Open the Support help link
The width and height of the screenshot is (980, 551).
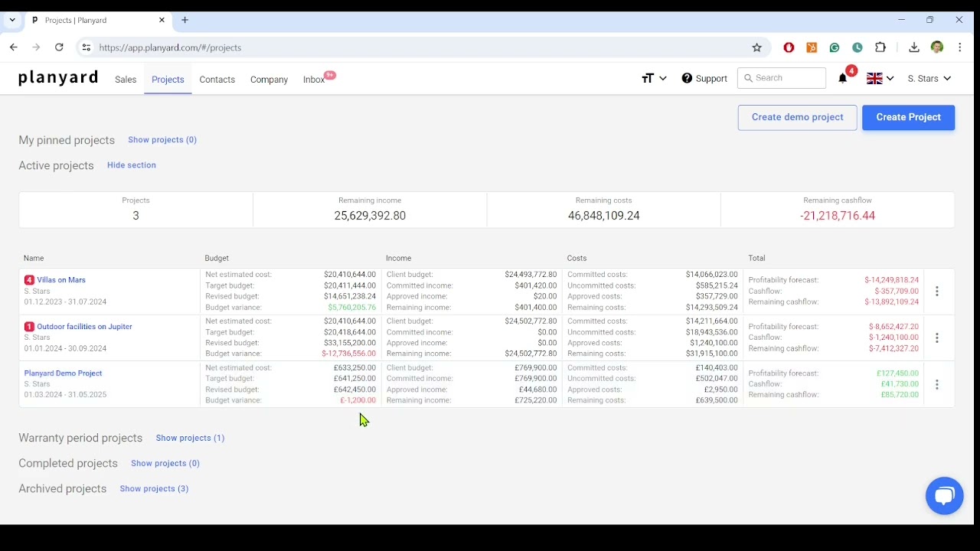[704, 78]
